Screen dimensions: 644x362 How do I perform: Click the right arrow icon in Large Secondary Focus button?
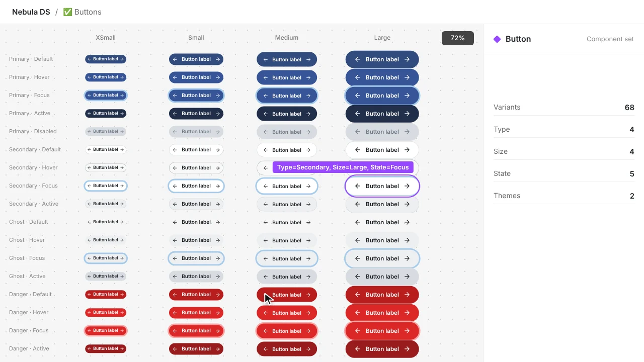pyautogui.click(x=407, y=186)
